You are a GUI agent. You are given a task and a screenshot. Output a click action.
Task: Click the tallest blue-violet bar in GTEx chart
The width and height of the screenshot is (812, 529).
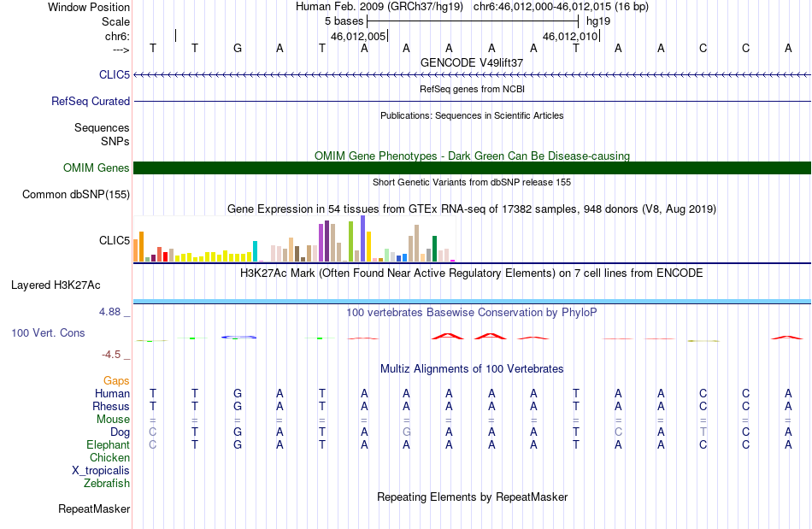363,238
